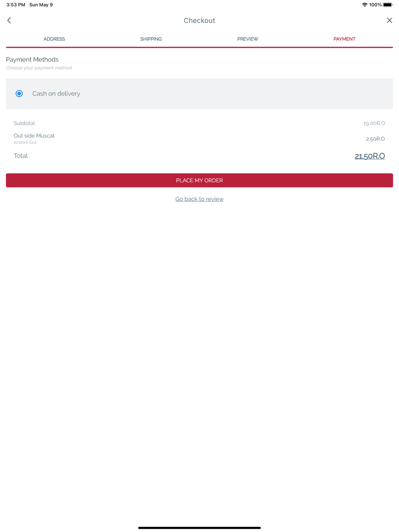Follow the Go back to review link
Image resolution: width=399 pixels, height=532 pixels.
coord(199,199)
